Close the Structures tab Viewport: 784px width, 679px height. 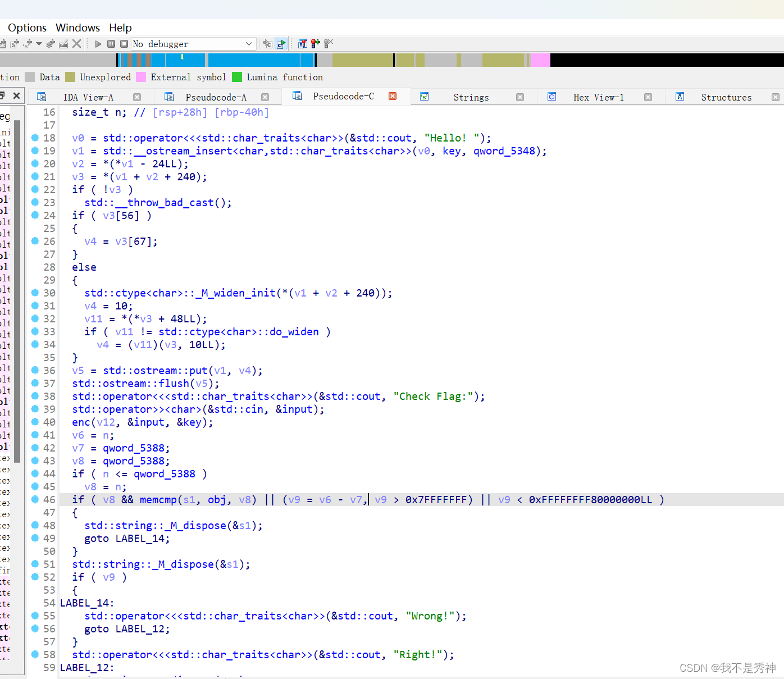click(x=776, y=97)
